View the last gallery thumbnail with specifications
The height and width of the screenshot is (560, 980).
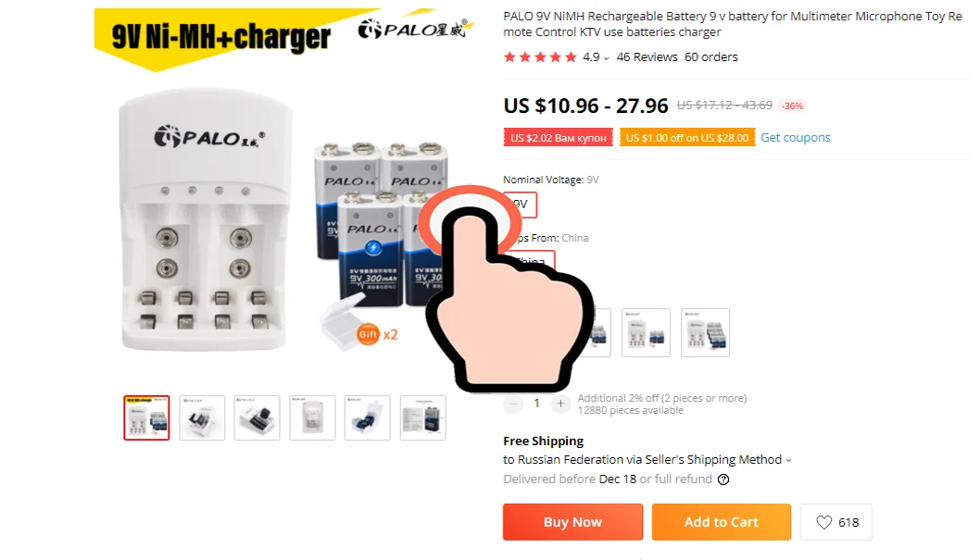pyautogui.click(x=423, y=417)
